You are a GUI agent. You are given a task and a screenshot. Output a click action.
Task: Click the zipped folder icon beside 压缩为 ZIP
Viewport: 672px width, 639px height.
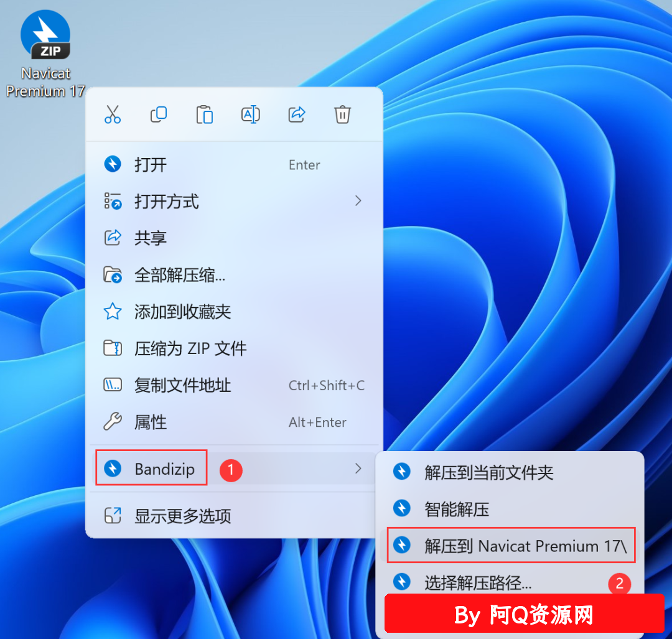click(x=113, y=348)
